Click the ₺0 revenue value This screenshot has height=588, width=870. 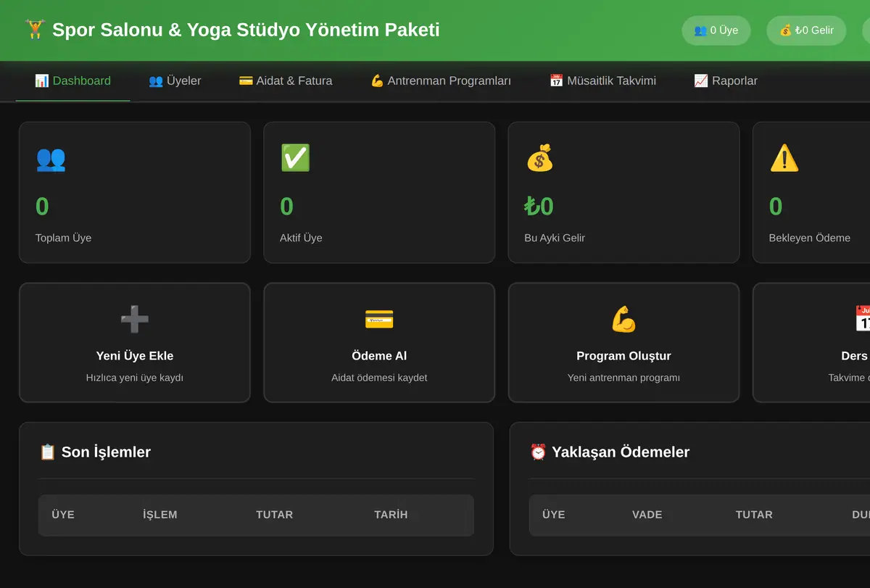point(539,207)
